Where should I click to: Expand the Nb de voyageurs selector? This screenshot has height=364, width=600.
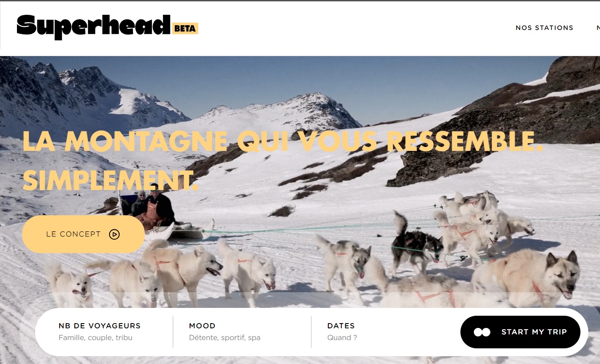[x=104, y=332]
